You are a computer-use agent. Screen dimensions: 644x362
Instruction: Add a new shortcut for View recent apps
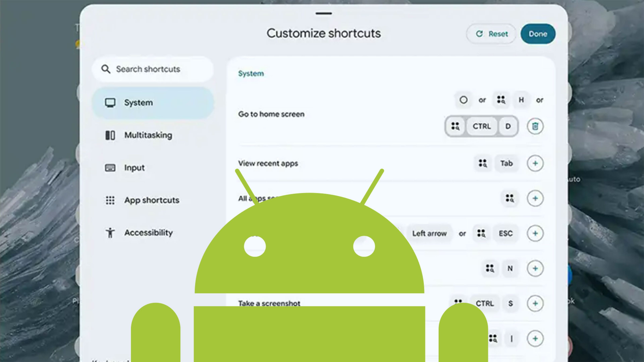pyautogui.click(x=535, y=163)
